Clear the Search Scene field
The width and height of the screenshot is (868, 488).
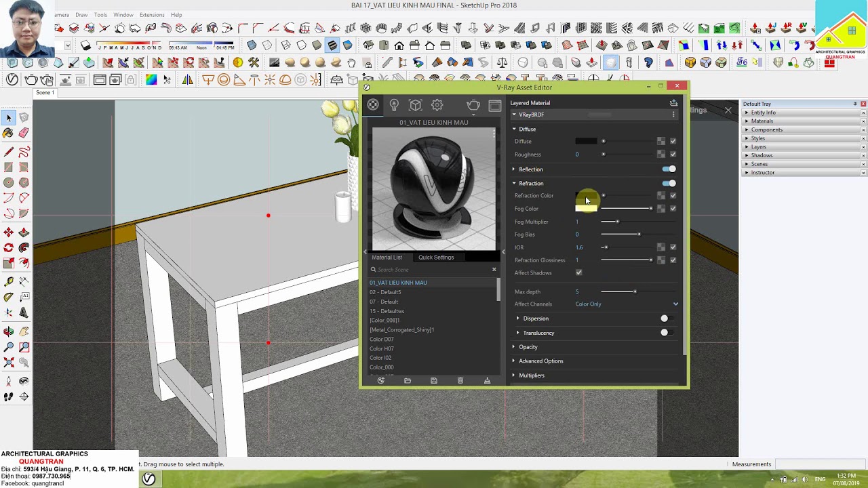[x=494, y=270]
